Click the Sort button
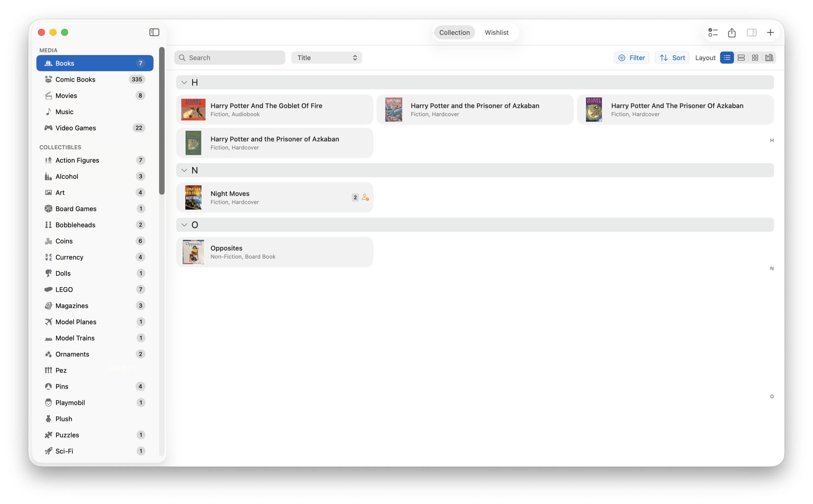Image resolution: width=813 pixels, height=504 pixels. click(x=672, y=57)
